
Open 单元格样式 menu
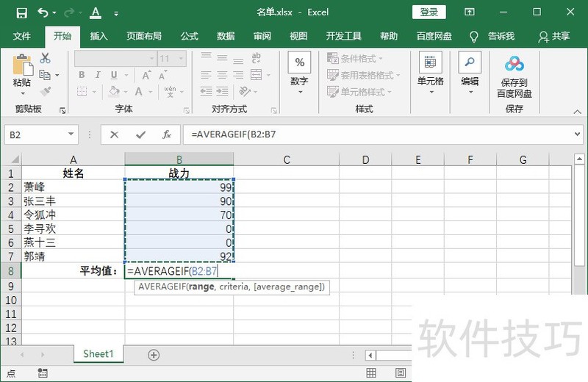pos(359,92)
